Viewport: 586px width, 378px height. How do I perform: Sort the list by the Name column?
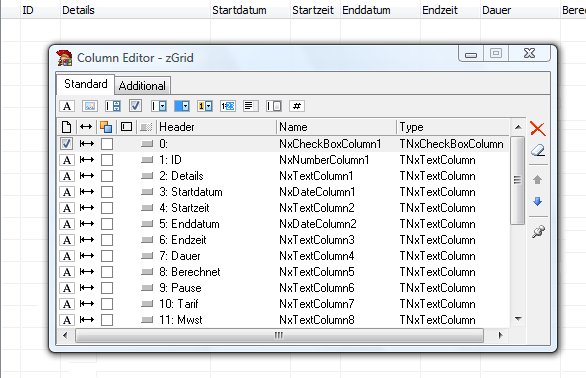pyautogui.click(x=336, y=127)
